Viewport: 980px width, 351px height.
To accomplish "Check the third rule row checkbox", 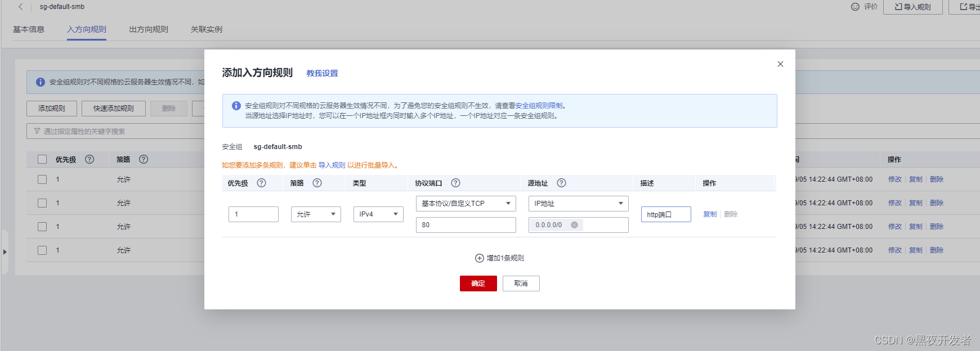I will [42, 227].
